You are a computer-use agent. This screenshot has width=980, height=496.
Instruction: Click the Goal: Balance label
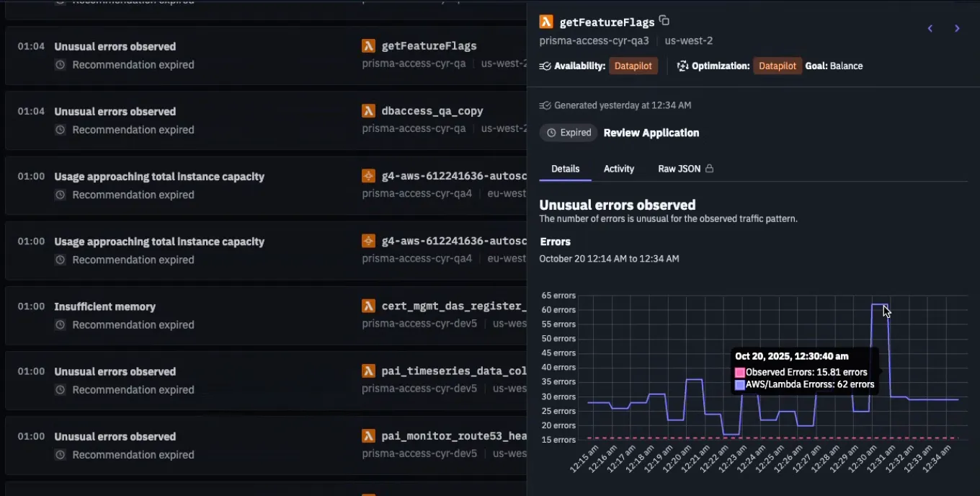[x=834, y=66]
